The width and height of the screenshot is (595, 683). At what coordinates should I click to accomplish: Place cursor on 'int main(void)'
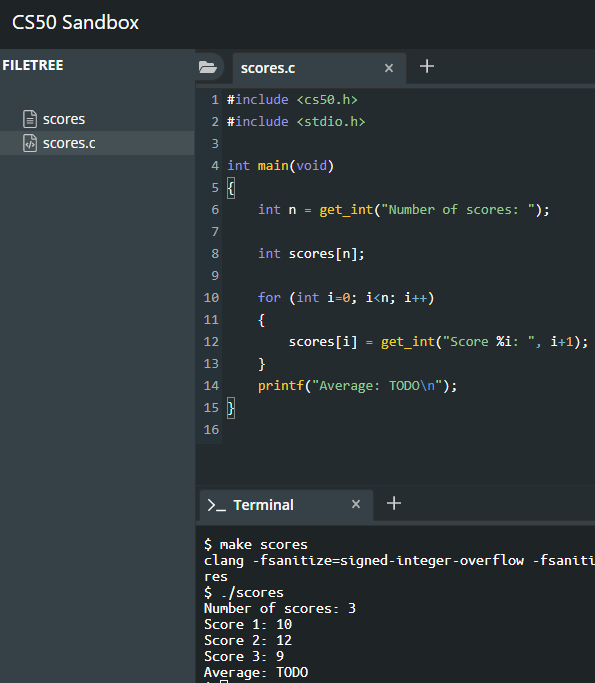(281, 166)
